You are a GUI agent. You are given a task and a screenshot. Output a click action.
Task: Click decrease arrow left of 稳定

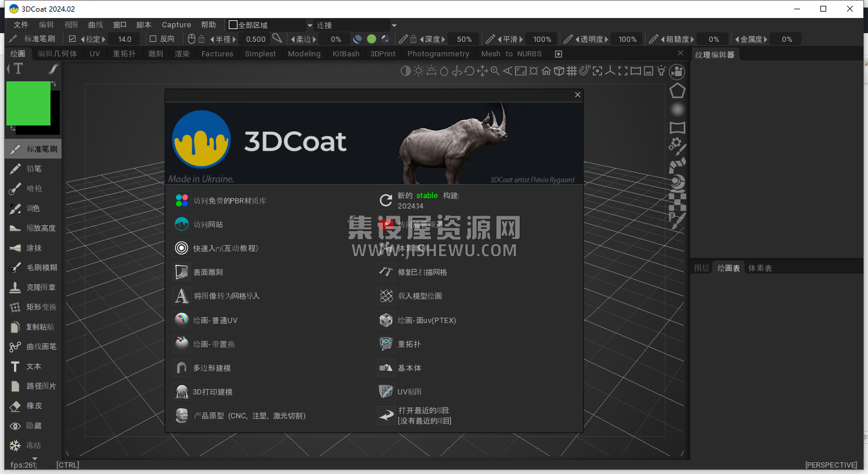click(83, 39)
